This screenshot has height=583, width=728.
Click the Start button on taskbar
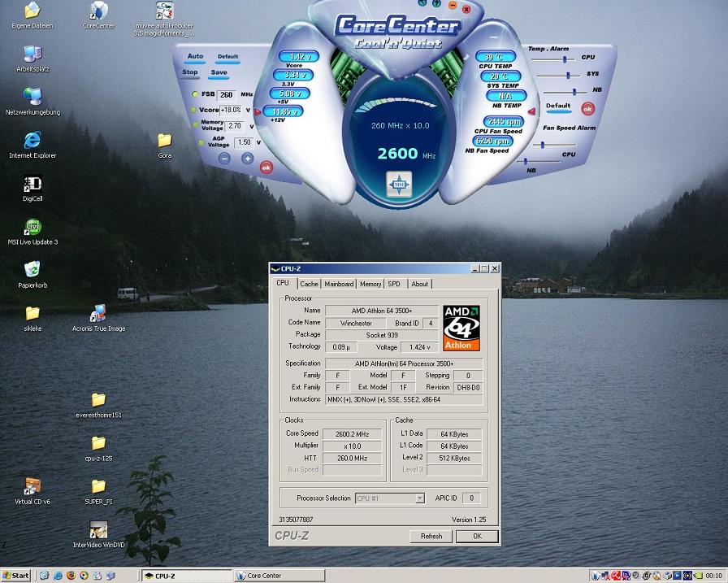pos(15,576)
